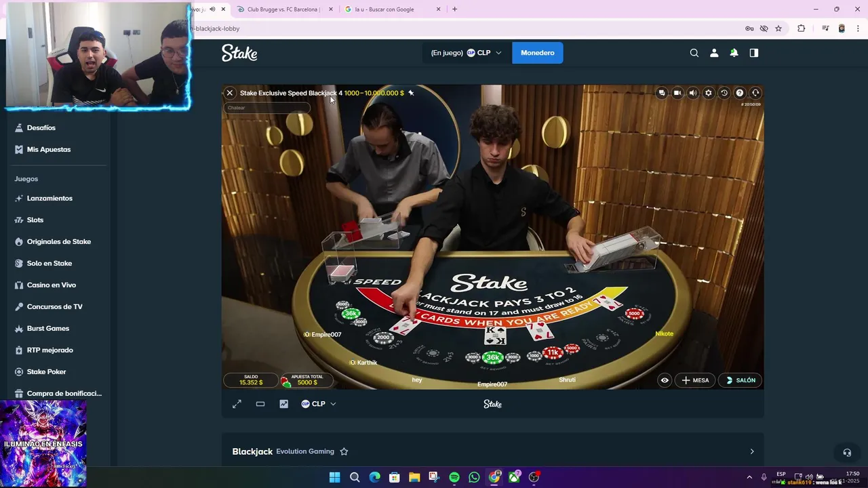Open Stake Poker in sidebar
The image size is (868, 488).
46,371
